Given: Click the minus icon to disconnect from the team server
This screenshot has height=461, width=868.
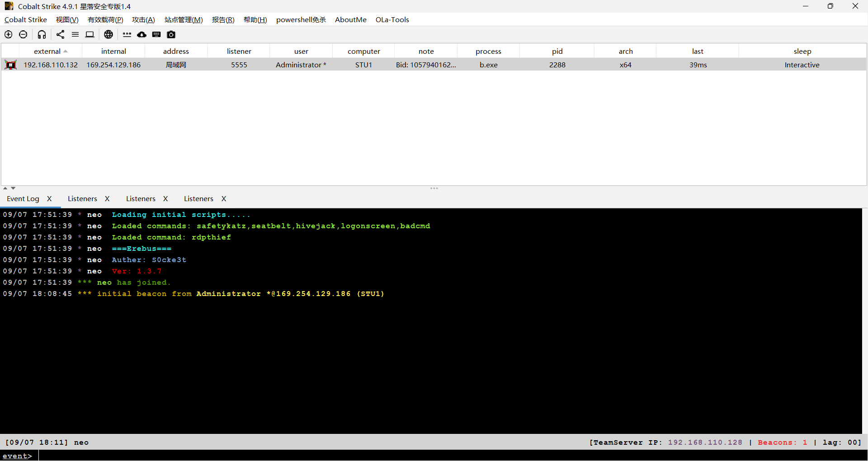Looking at the screenshot, I should click(23, 34).
